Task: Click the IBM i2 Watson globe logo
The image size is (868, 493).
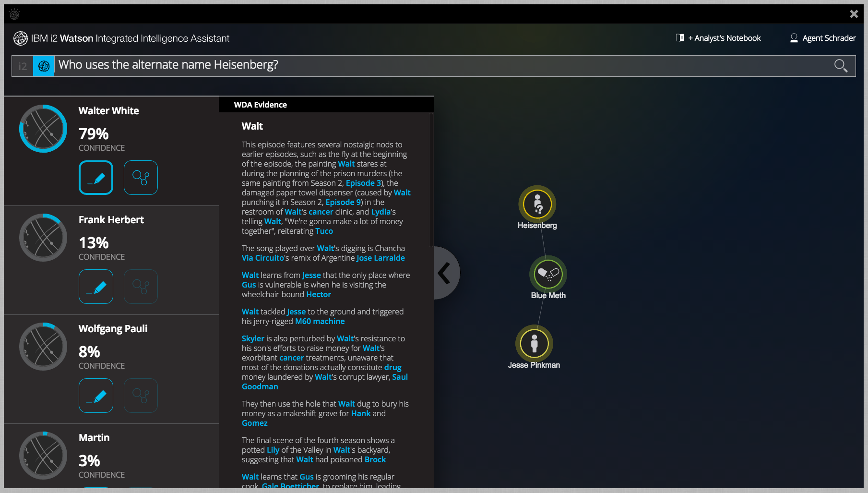Action: 21,38
